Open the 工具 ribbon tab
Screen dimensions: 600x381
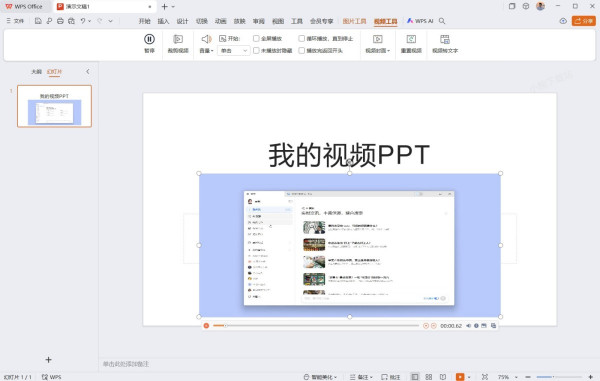297,21
